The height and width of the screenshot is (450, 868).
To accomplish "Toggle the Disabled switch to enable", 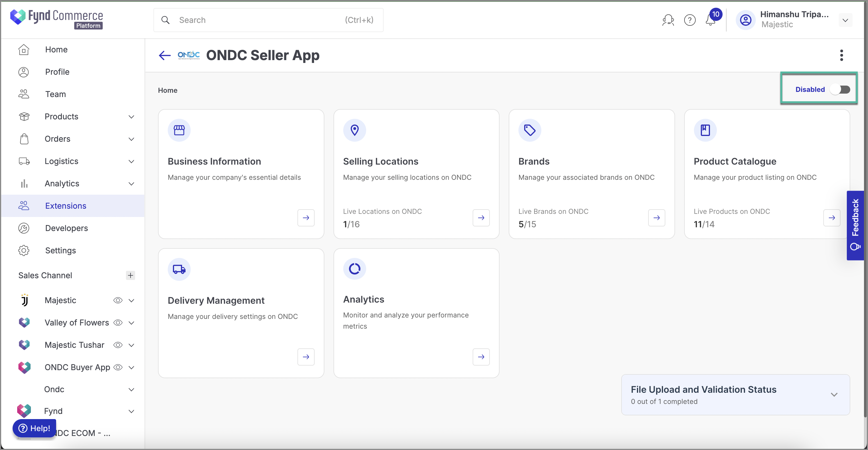I will pyautogui.click(x=840, y=89).
